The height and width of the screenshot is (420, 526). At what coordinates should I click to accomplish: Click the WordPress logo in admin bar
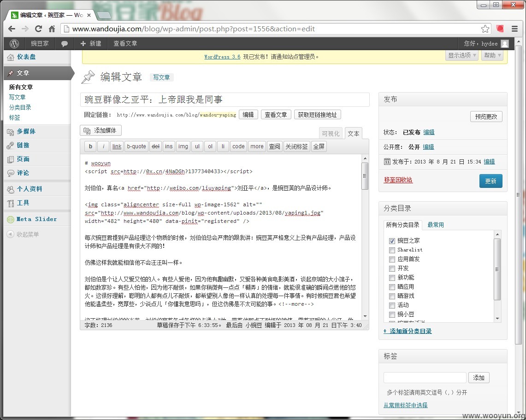point(14,44)
